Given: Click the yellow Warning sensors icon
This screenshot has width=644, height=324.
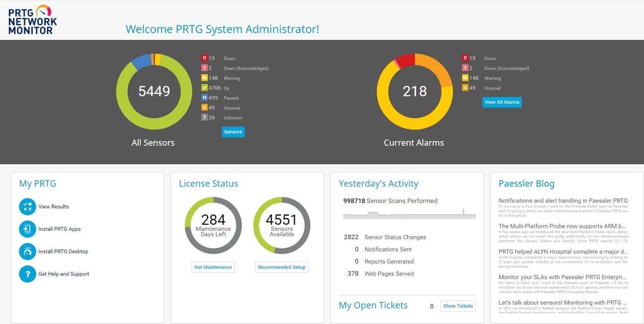Looking at the screenshot, I should point(205,78).
